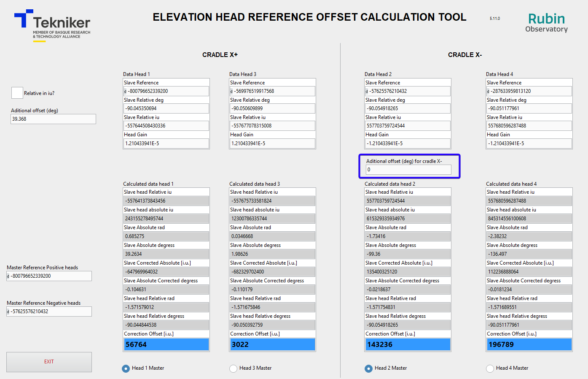Click Correction Offset value 3022

pyautogui.click(x=272, y=344)
